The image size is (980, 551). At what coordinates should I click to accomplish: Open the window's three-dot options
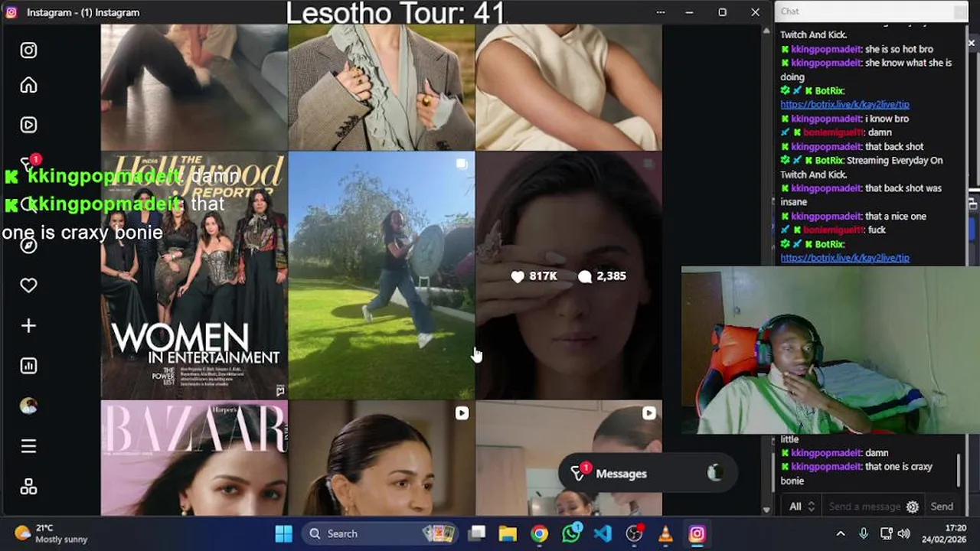(x=661, y=12)
